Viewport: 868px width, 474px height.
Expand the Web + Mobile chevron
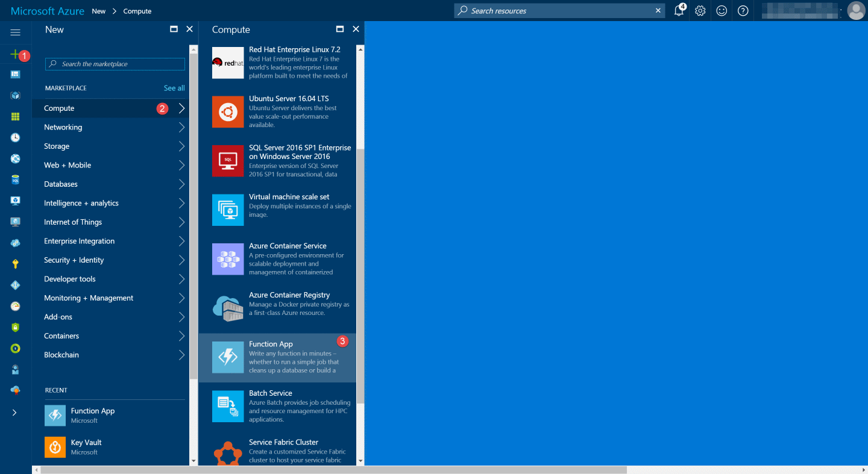[x=181, y=165]
